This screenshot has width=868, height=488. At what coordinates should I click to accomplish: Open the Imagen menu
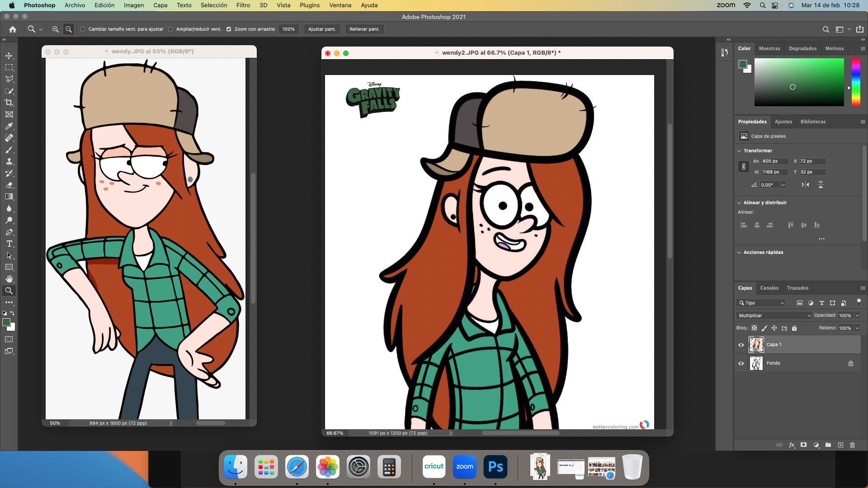click(x=134, y=5)
